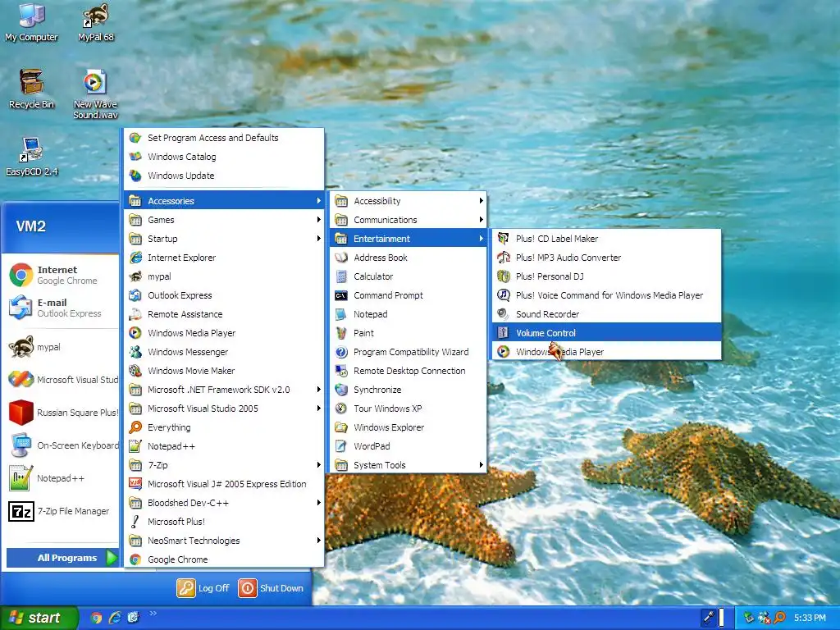The height and width of the screenshot is (630, 840).
Task: Open Everything search program
Action: [224, 427]
